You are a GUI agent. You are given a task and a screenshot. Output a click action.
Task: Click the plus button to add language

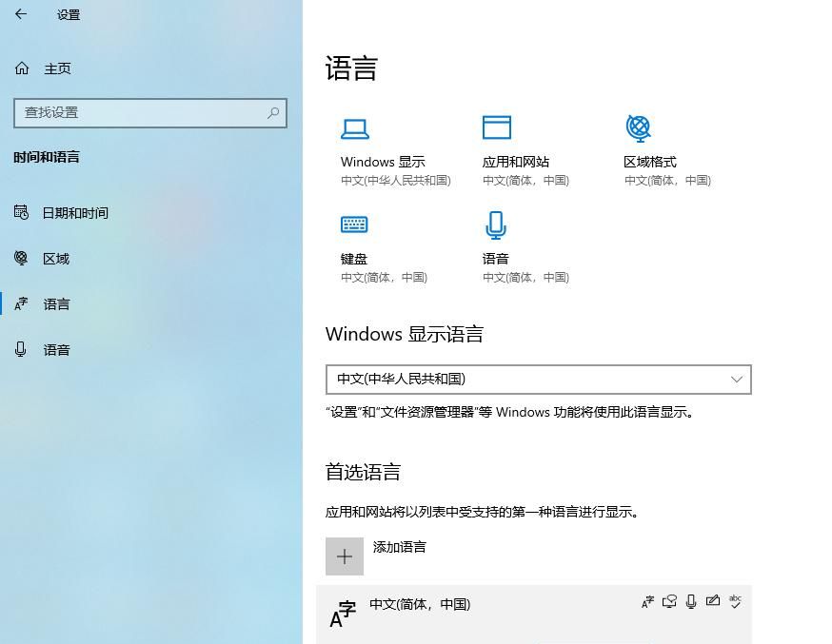point(345,556)
